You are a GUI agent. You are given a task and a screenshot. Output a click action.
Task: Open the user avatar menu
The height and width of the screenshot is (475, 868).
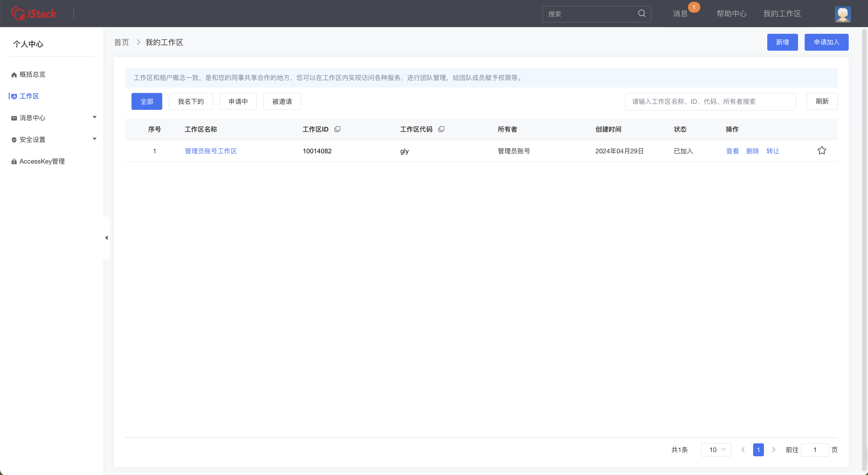tap(843, 14)
